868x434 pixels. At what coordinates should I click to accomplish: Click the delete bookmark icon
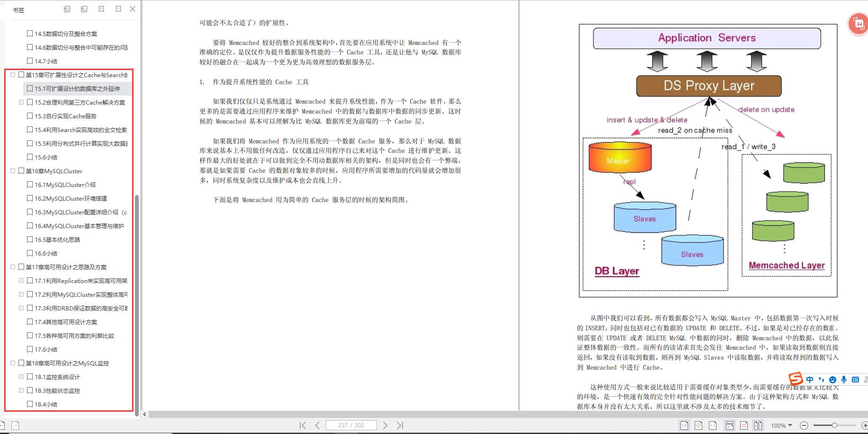(x=118, y=9)
